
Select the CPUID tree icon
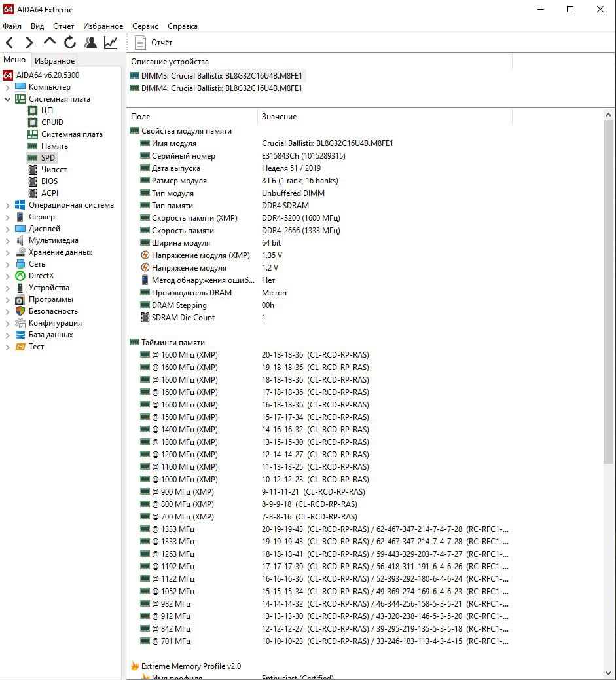pos(33,123)
